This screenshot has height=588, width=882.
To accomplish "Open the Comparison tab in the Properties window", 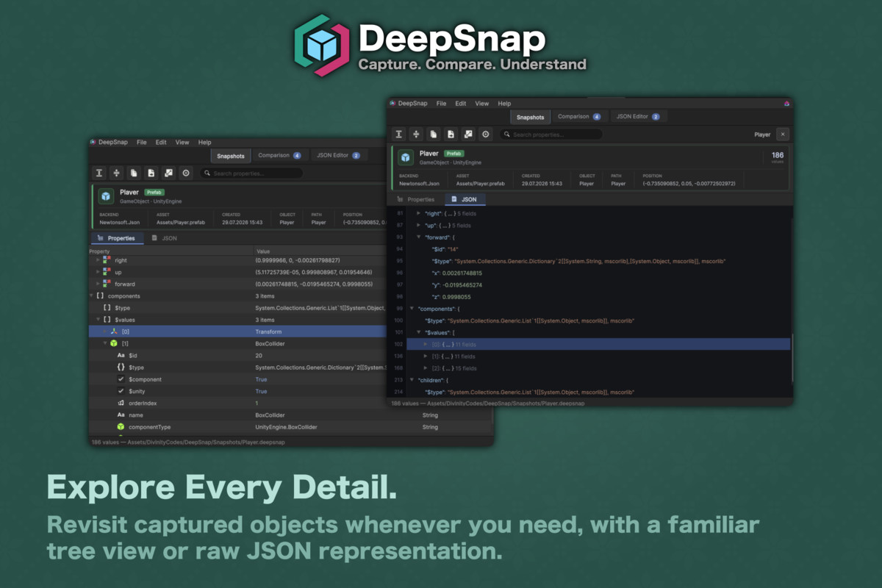I will point(279,155).
